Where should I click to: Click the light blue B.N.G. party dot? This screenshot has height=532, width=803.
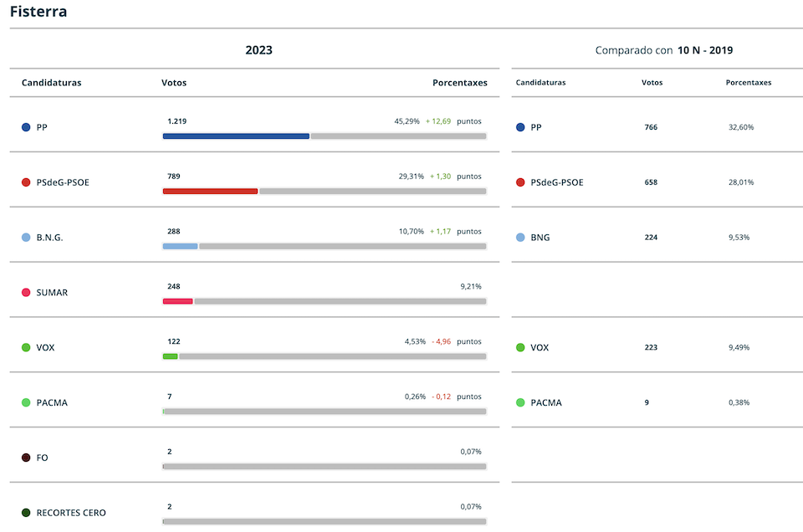pos(26,237)
